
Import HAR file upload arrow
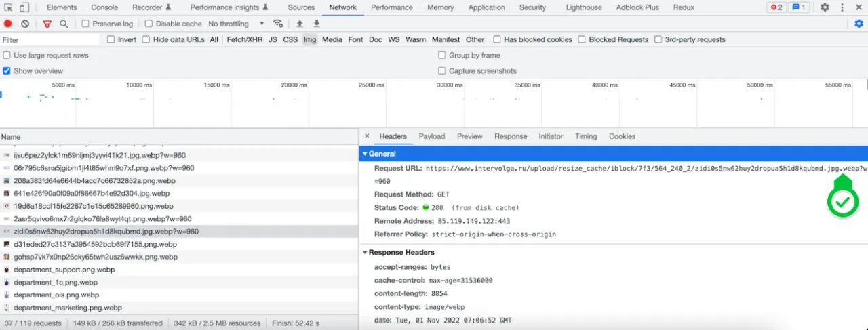pyautogui.click(x=300, y=24)
